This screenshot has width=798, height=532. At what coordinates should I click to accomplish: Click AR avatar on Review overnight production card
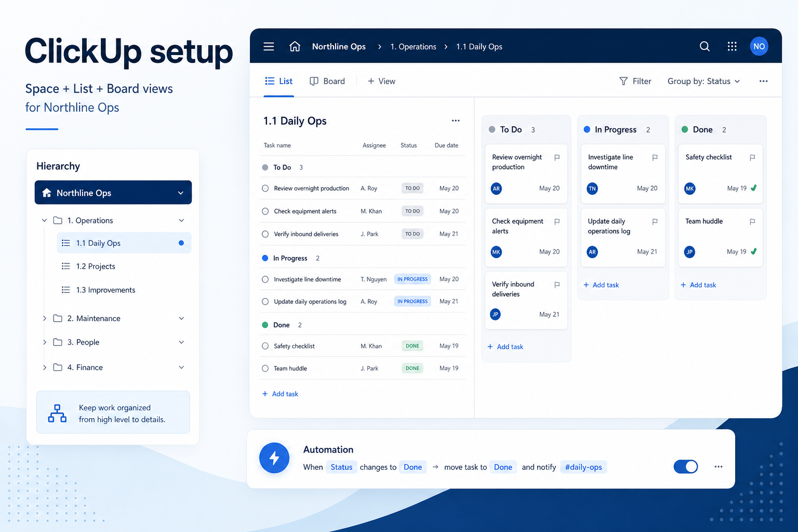[496, 189]
